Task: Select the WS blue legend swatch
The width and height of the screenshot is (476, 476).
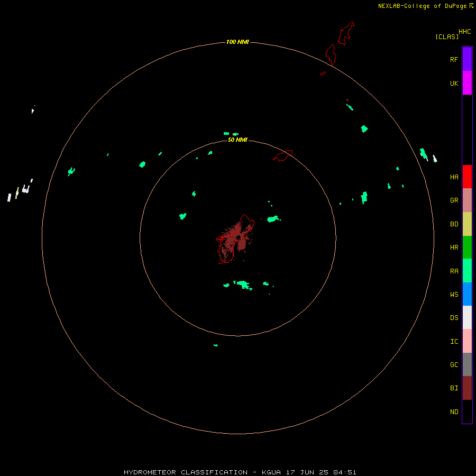Action: click(x=467, y=294)
